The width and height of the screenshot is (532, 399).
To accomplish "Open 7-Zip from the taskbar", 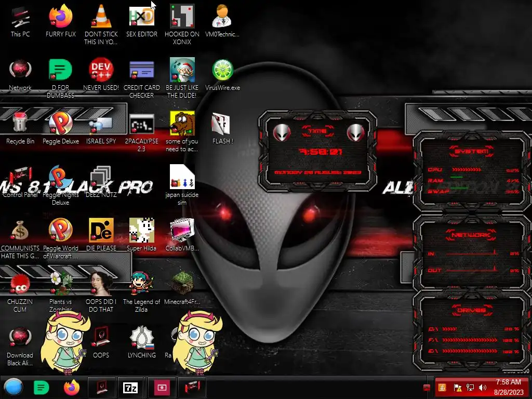I will click(x=130, y=388).
